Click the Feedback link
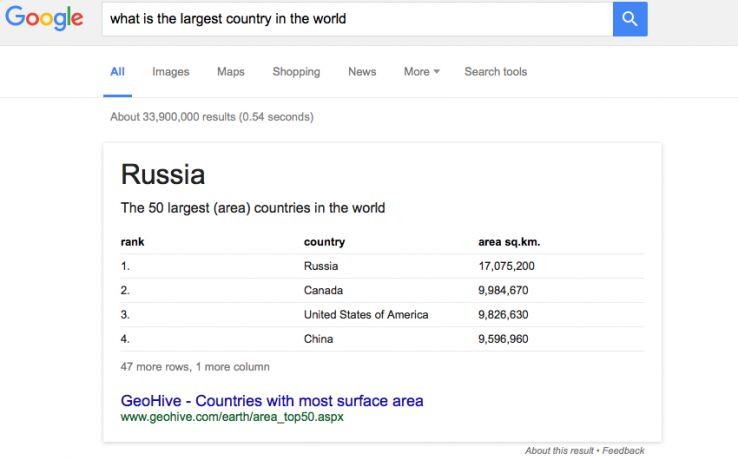 623,451
